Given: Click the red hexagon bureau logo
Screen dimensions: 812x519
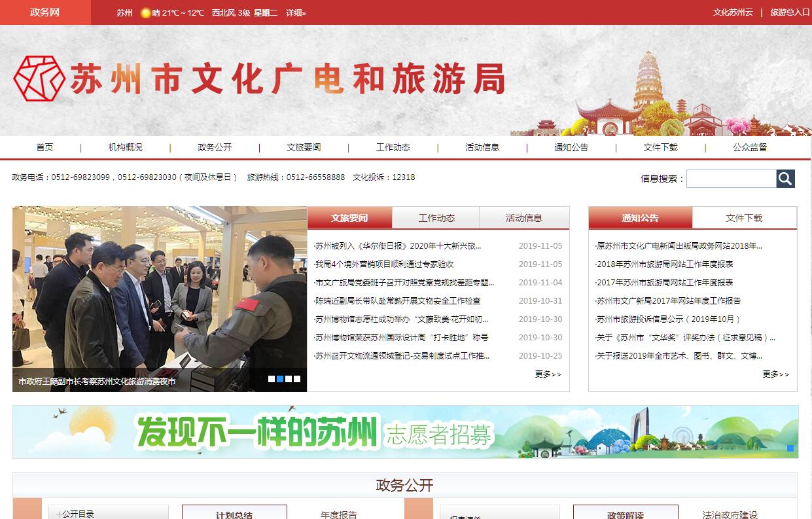Looking at the screenshot, I should (39, 79).
